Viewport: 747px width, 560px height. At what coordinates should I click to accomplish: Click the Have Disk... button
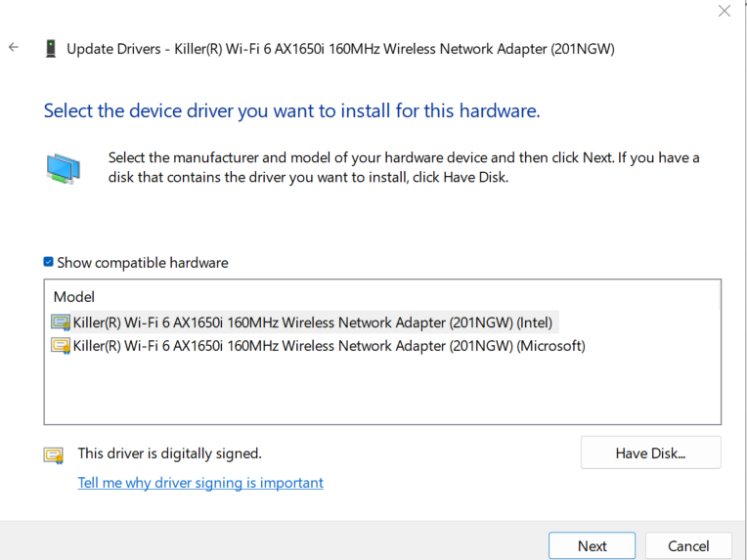point(650,452)
